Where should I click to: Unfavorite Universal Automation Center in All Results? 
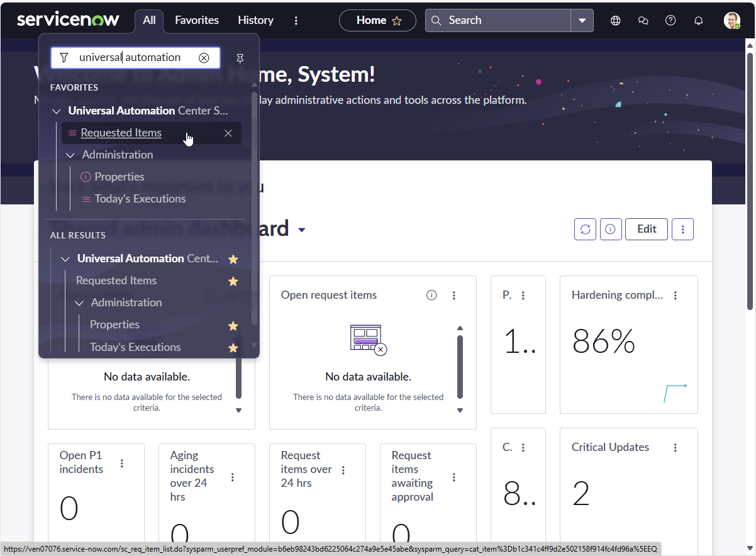coord(233,259)
